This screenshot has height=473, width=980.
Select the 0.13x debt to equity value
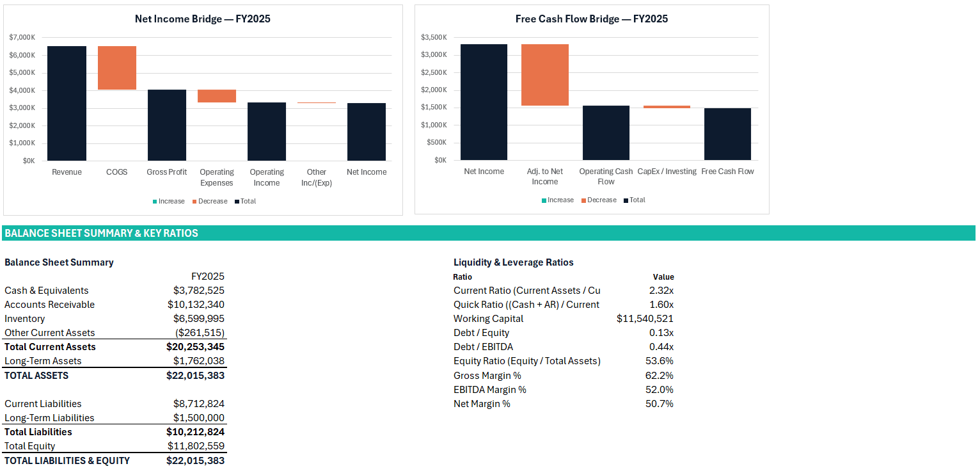[661, 333]
